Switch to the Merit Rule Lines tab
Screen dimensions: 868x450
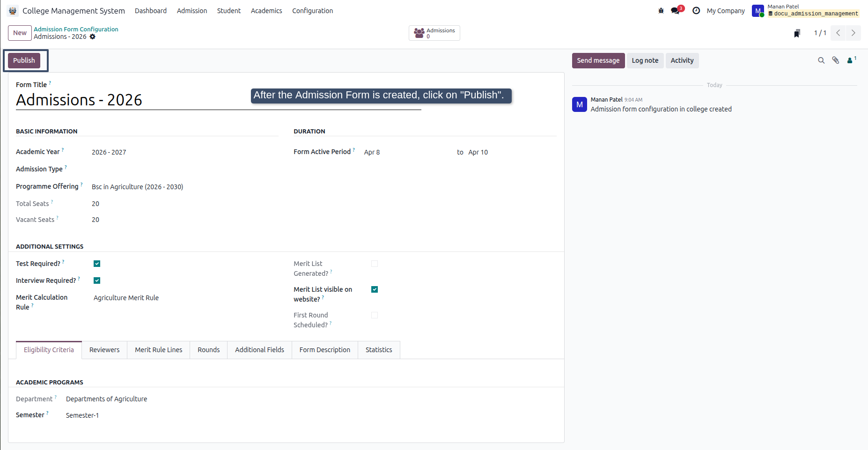(x=159, y=350)
